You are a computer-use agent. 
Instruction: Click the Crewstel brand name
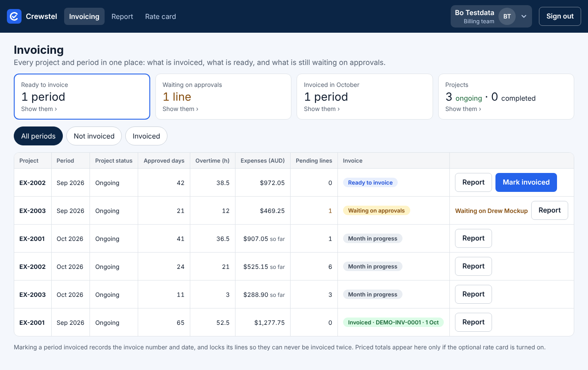pos(41,16)
